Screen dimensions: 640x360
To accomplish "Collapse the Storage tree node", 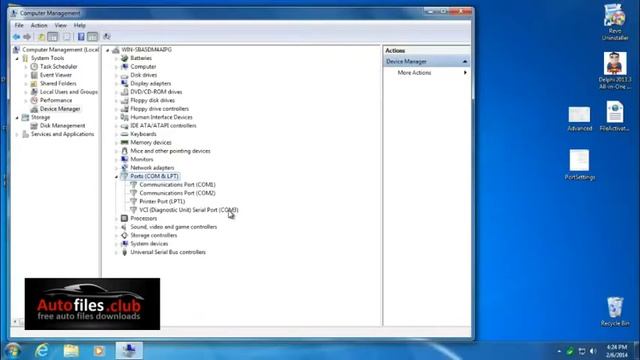I will [18, 118].
